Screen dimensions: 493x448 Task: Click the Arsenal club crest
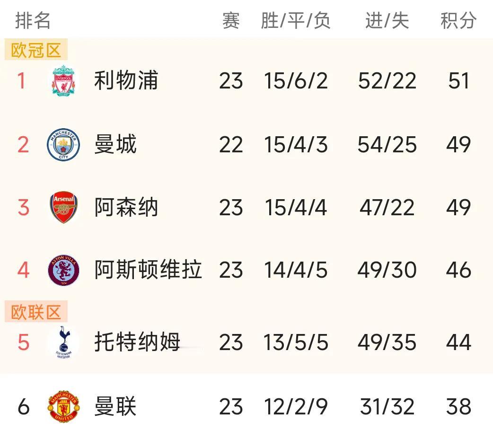point(63,207)
